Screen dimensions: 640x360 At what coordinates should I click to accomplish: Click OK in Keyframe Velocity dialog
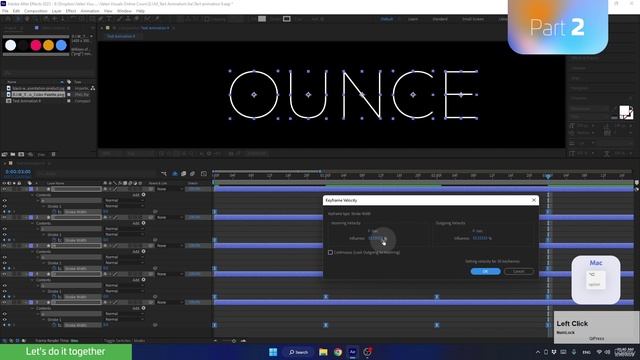pyautogui.click(x=485, y=271)
